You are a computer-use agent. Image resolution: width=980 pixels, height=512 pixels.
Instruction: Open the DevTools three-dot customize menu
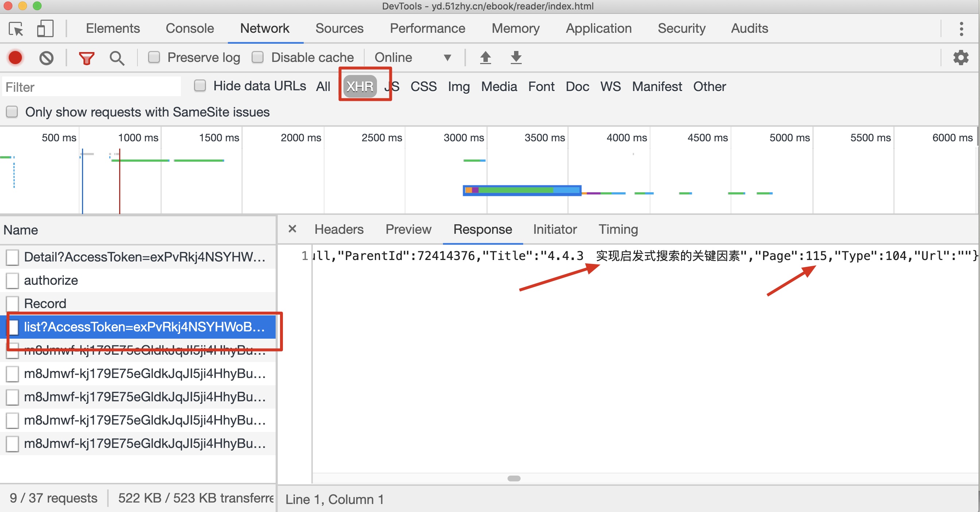[961, 29]
